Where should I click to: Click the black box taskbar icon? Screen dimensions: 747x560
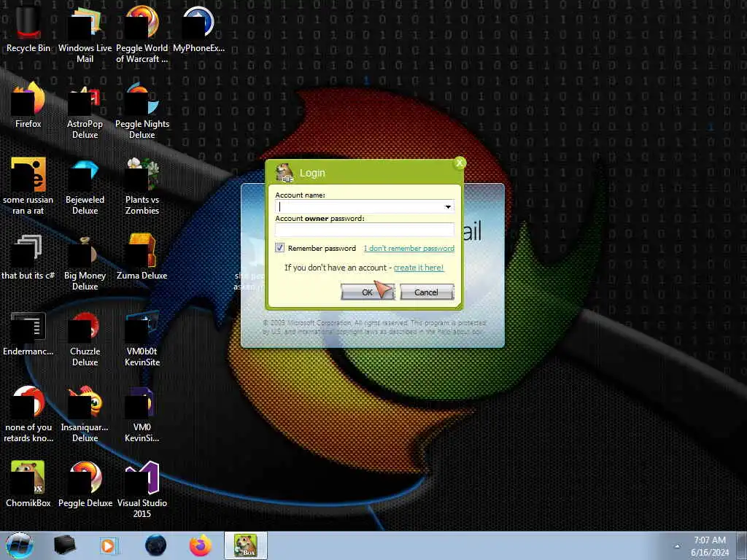tap(64, 545)
